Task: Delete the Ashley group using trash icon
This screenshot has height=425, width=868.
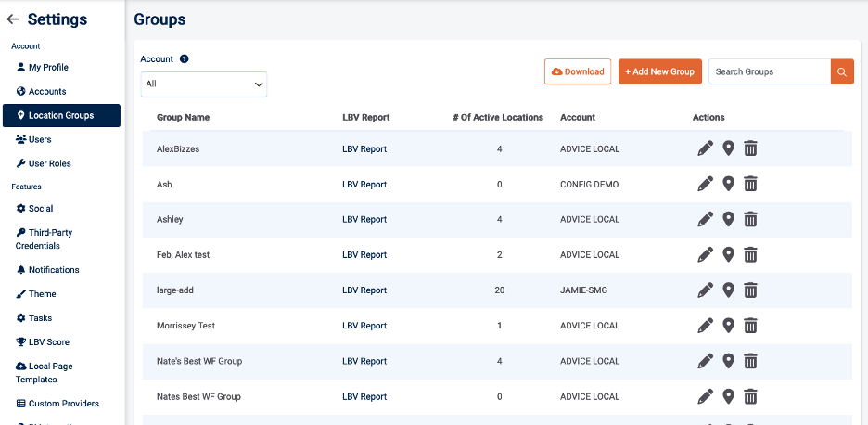Action: 751,219
